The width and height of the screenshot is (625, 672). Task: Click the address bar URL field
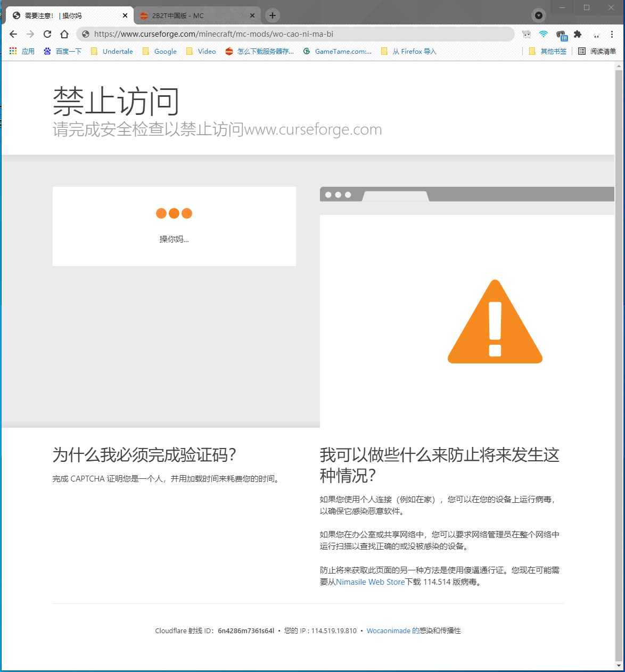pos(298,34)
